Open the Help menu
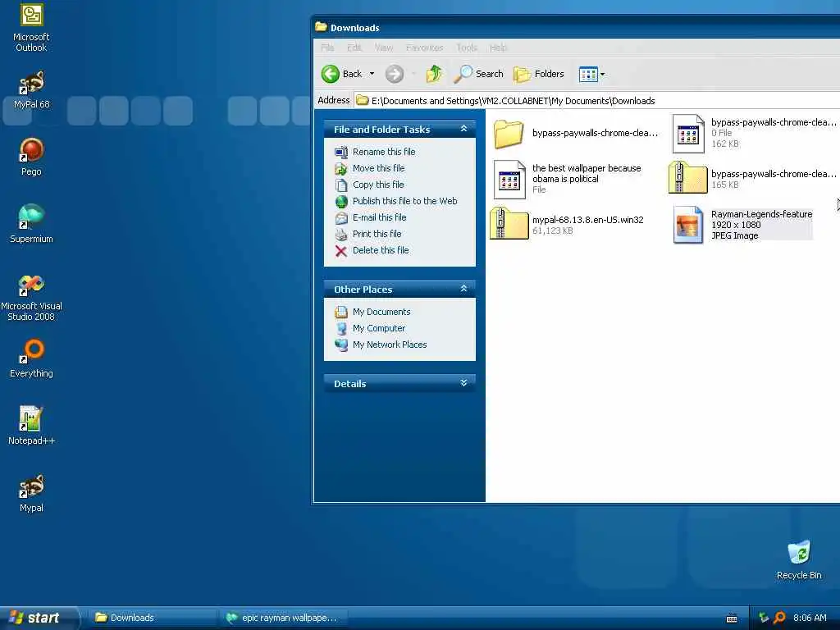Screen dimensions: 840x630 (498, 48)
